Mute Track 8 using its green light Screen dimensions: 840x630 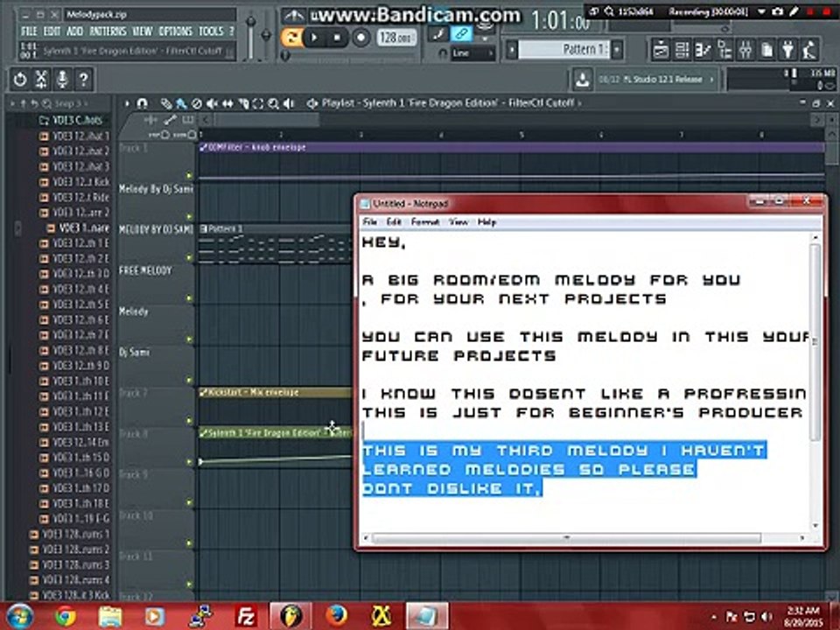(189, 462)
